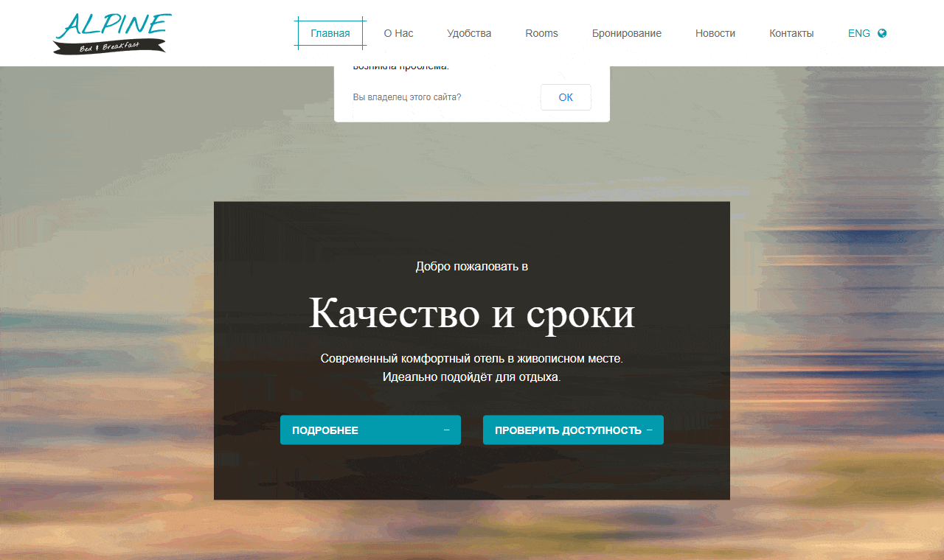This screenshot has height=560, width=944.
Task: Switch site language via the ENG link
Action: 859,33
